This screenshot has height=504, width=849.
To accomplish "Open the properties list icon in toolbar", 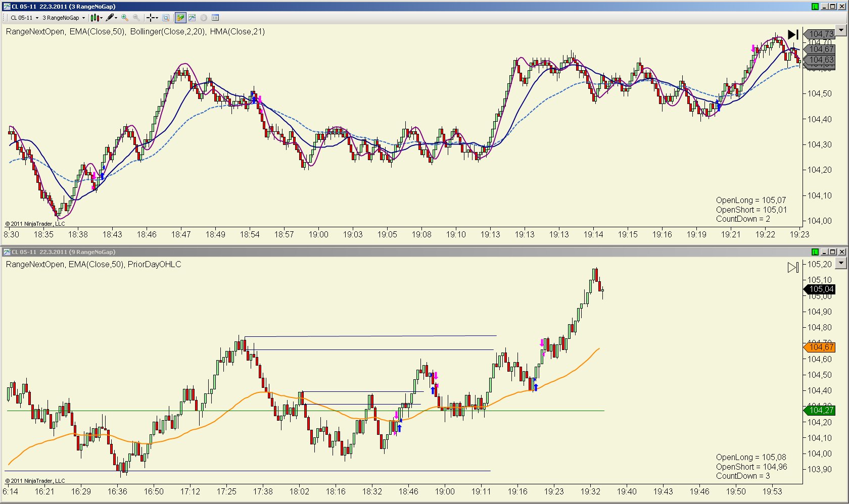I will (x=215, y=18).
